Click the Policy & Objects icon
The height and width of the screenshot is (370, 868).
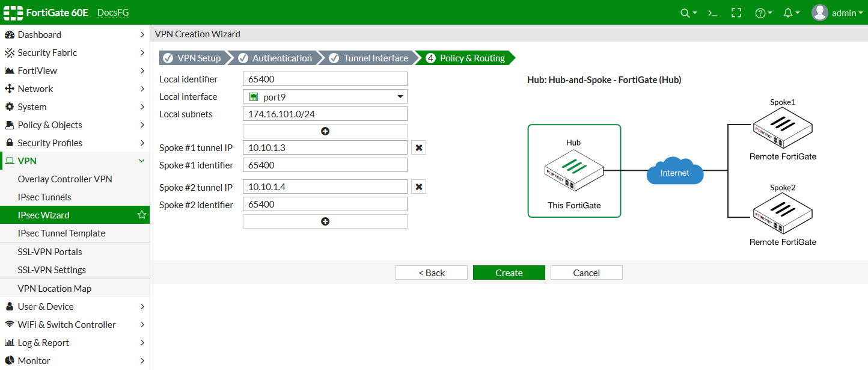click(9, 125)
